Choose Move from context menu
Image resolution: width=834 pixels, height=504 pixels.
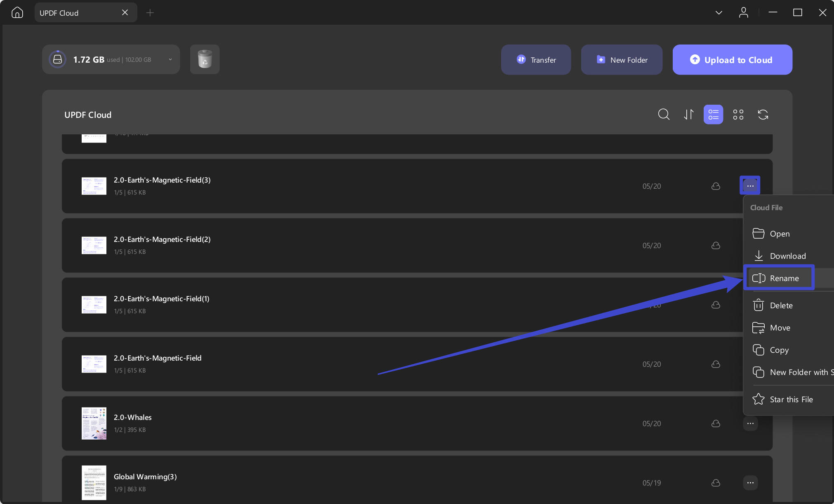click(x=789, y=328)
